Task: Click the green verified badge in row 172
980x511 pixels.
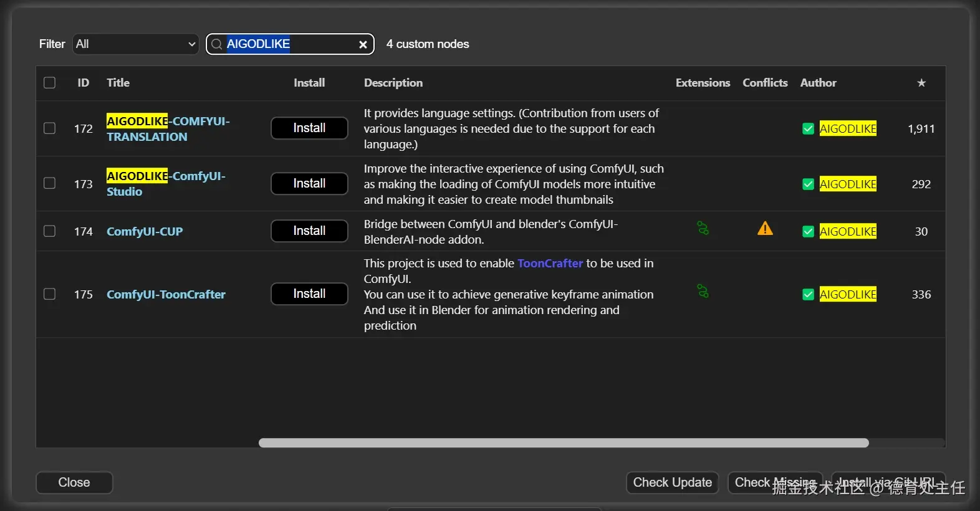Action: coord(808,129)
